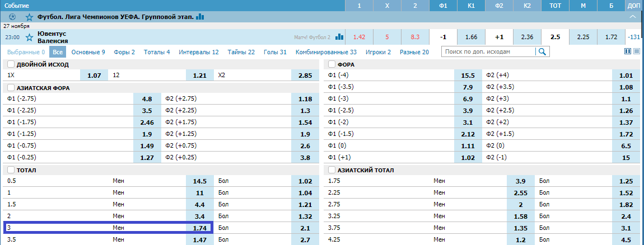Select total 1.5 Мен odds 4.4
The image size is (644, 245).
(x=199, y=204)
